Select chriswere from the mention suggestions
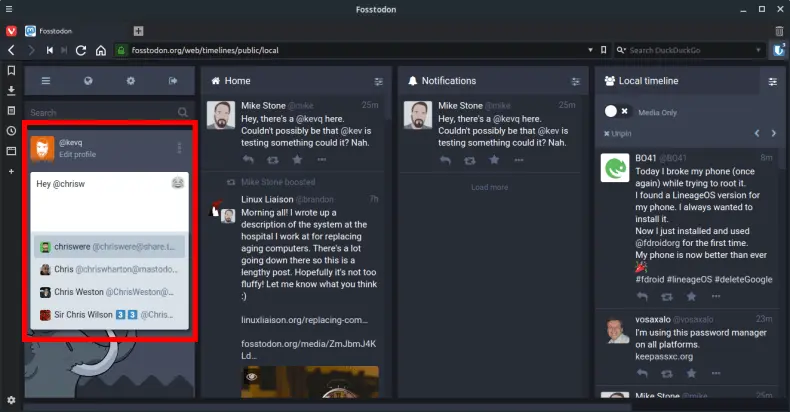Image resolution: width=790 pixels, height=412 pixels. point(106,246)
